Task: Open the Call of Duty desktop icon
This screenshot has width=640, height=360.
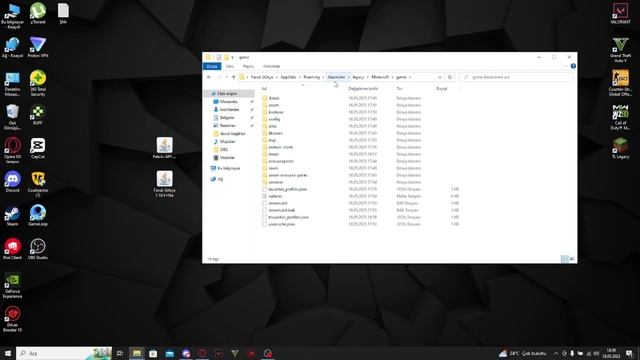Action: 620,117
